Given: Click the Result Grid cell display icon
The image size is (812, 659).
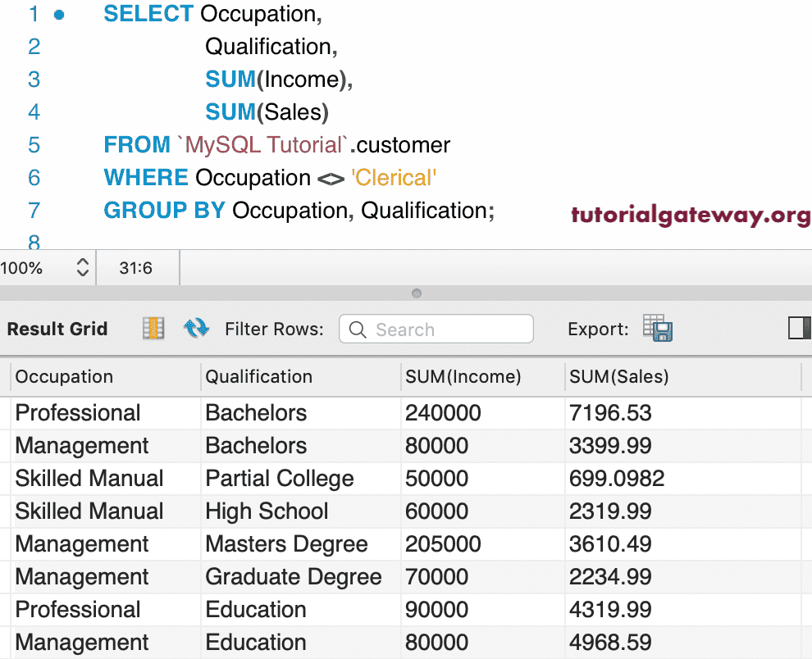Looking at the screenshot, I should point(153,329).
